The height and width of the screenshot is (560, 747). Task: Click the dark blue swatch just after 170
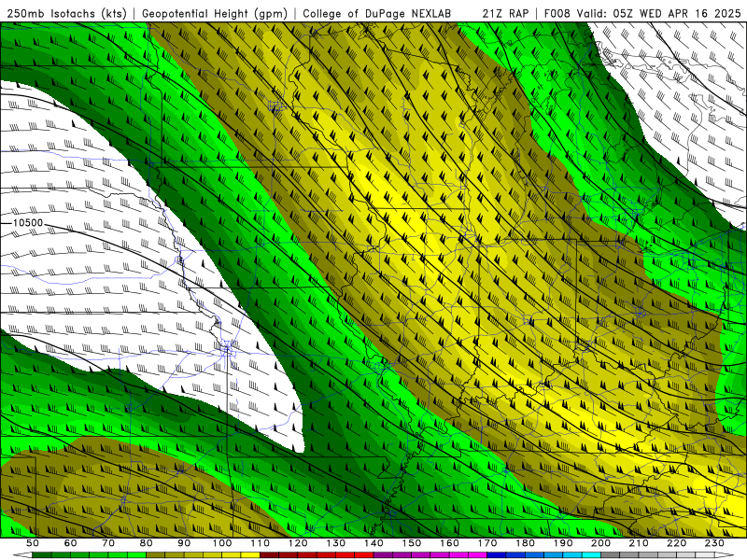click(497, 555)
